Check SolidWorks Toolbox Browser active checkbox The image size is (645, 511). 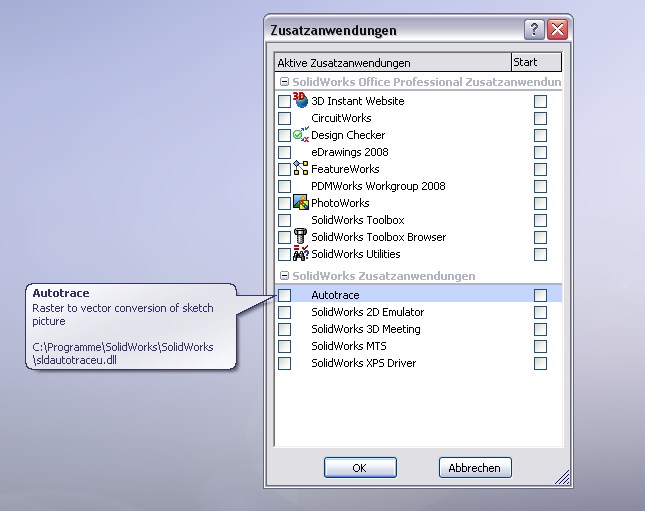[x=284, y=237]
